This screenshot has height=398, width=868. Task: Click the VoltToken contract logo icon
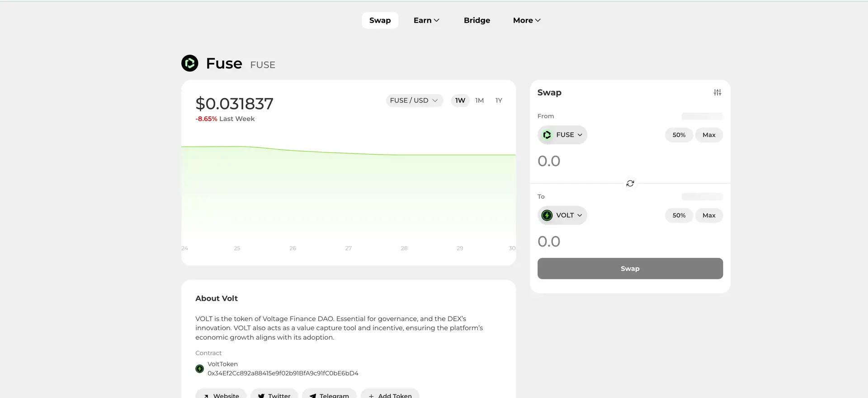[199, 369]
